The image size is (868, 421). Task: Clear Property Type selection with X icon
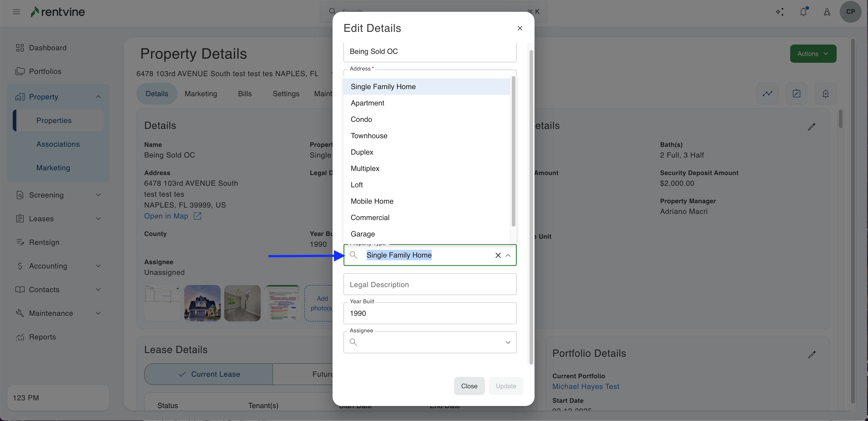(x=498, y=255)
